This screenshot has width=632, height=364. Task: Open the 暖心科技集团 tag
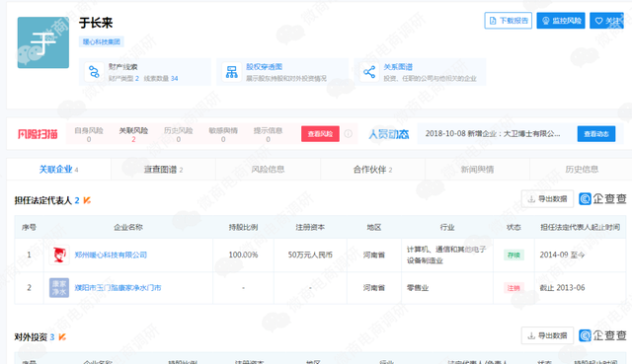tap(102, 41)
